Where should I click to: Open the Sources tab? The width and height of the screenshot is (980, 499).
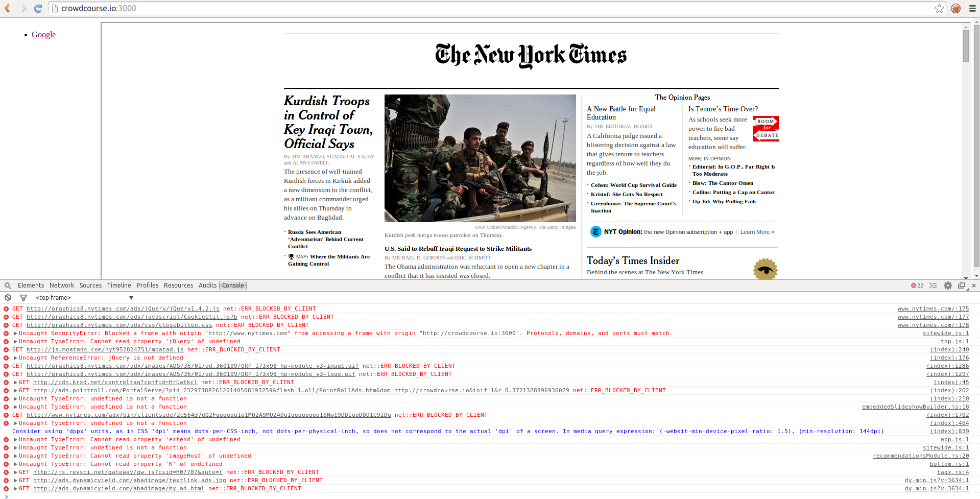[x=90, y=286]
